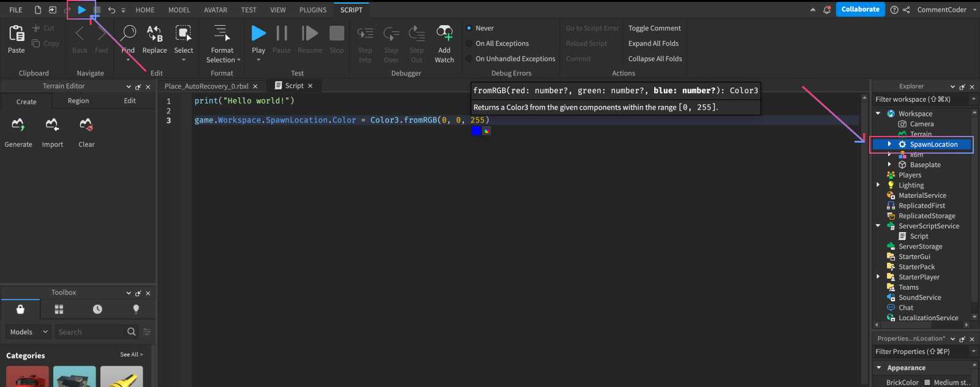Viewport: 980px width, 387px height.
Task: Switch to Region tab in Terrain Editor
Action: coord(78,101)
